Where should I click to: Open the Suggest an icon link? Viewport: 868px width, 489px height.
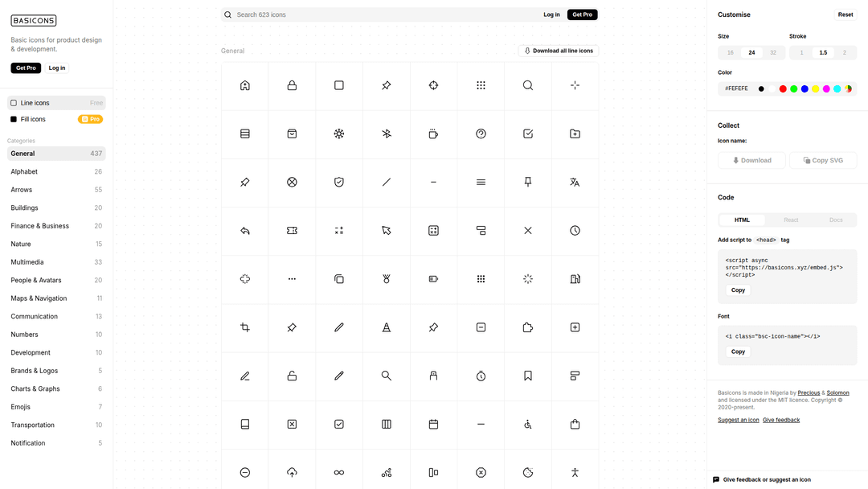(x=738, y=420)
